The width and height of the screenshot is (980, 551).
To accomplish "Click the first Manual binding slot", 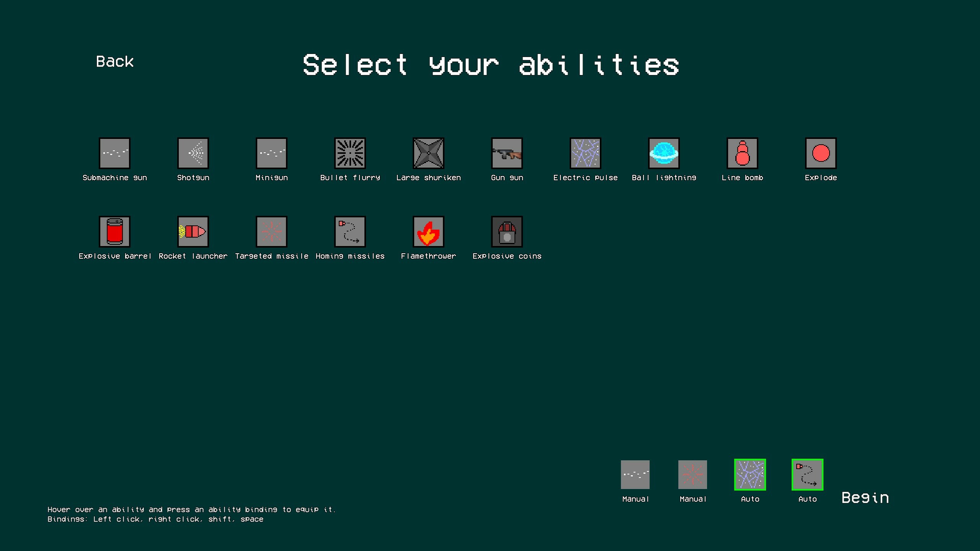I will 635,474.
